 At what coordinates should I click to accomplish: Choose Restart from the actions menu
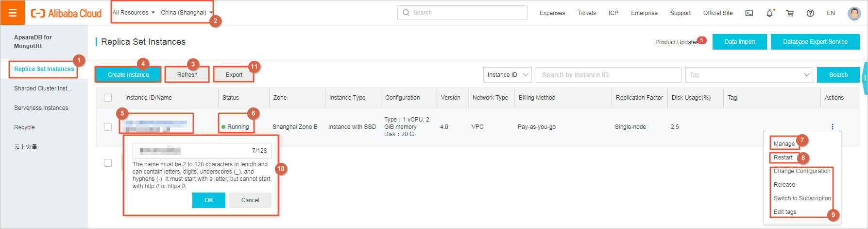point(783,158)
